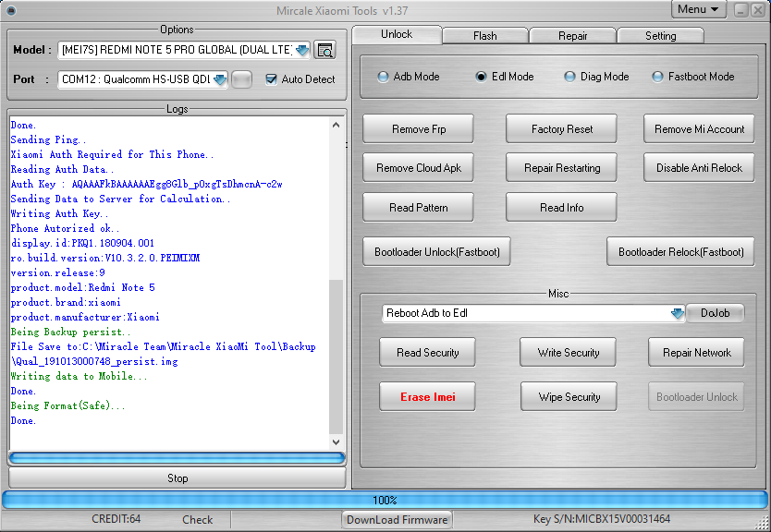Click Bootloader Unlock(Fastboot) button

click(x=436, y=252)
